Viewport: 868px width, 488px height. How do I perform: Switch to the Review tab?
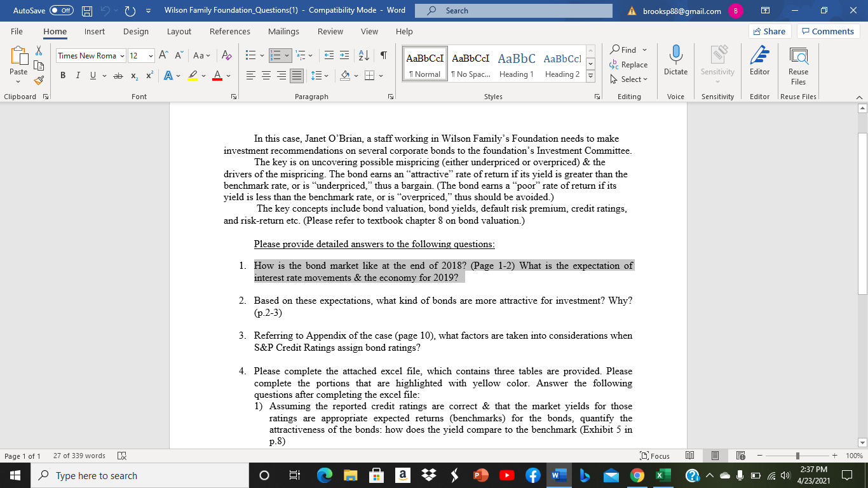point(330,32)
